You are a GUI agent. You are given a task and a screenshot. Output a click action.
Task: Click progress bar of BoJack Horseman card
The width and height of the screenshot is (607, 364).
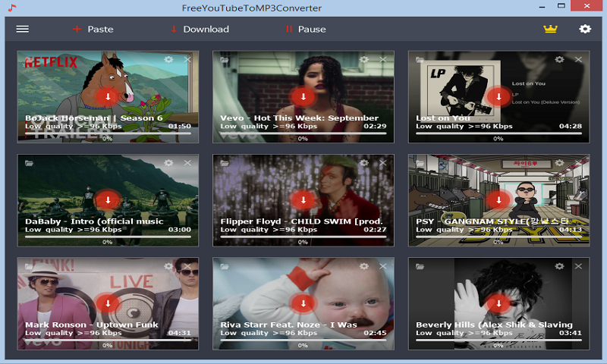click(x=108, y=133)
